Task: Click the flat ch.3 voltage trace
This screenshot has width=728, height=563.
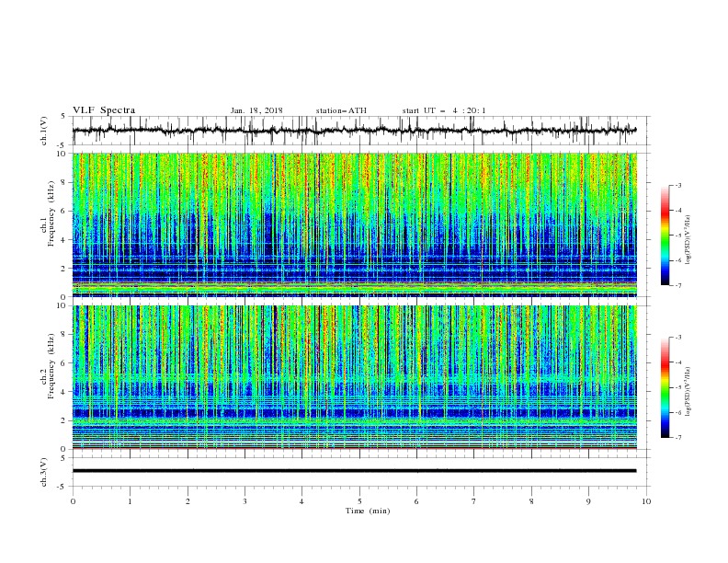Action: pos(354,471)
